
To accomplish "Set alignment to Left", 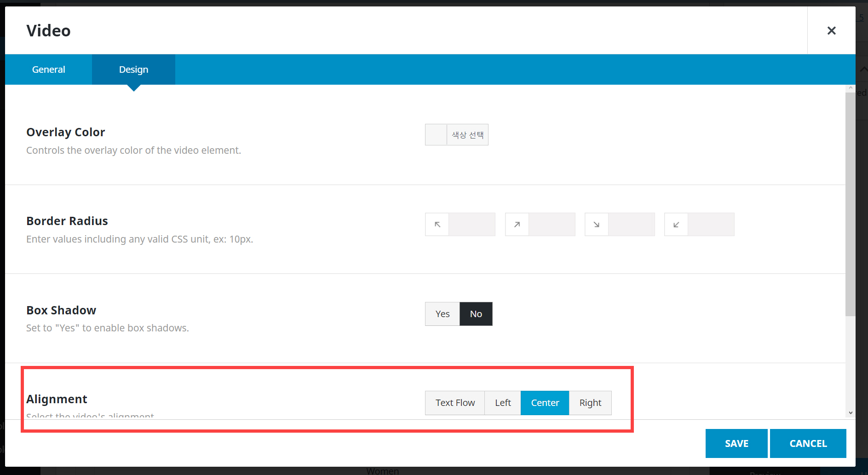I will [x=503, y=403].
